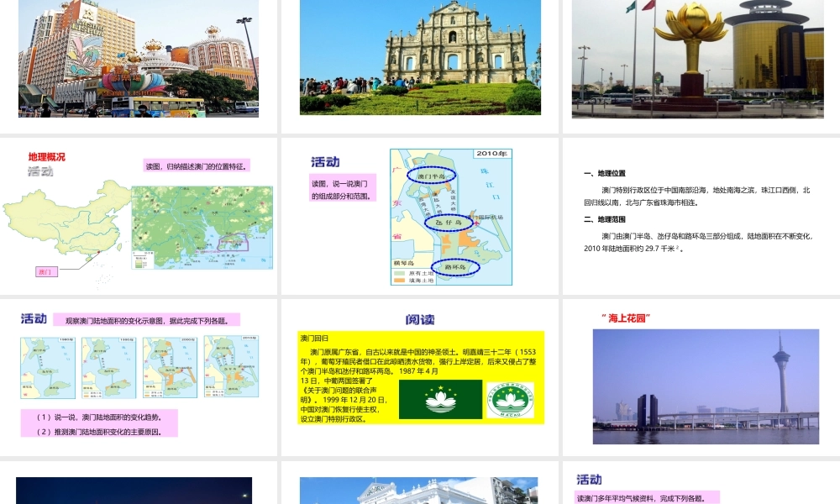Click the pink 澳门 label under the China map

pos(46,271)
